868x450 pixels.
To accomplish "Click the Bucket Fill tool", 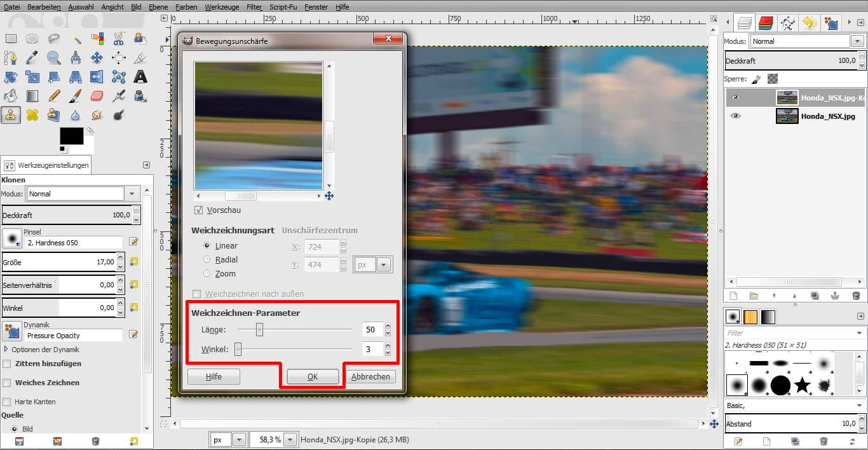I will click(11, 96).
